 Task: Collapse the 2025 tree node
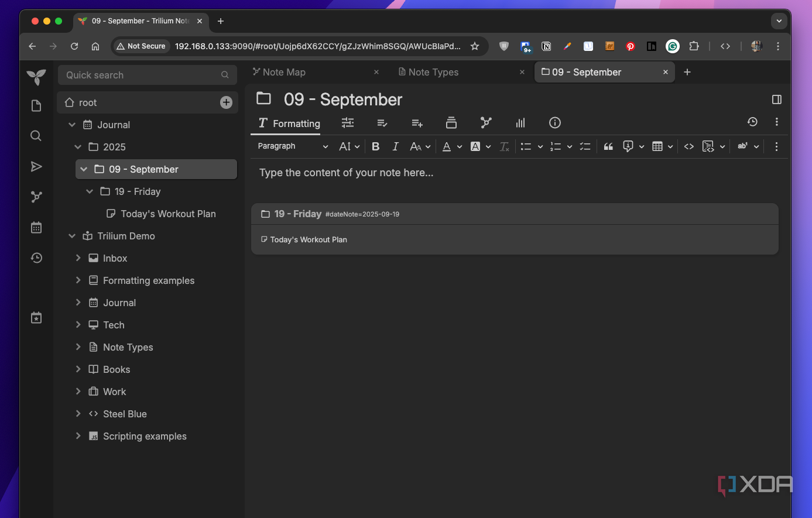click(78, 147)
